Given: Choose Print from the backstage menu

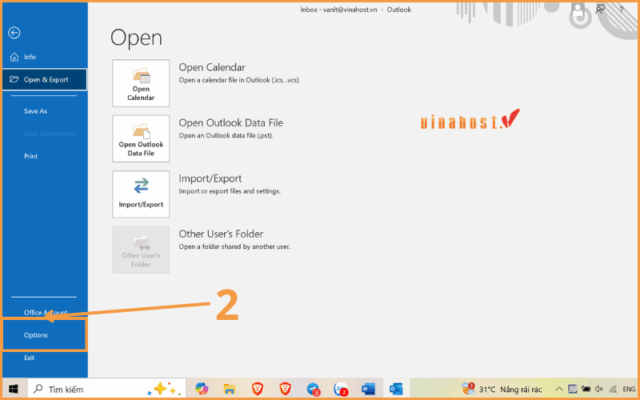Looking at the screenshot, I should [x=32, y=156].
